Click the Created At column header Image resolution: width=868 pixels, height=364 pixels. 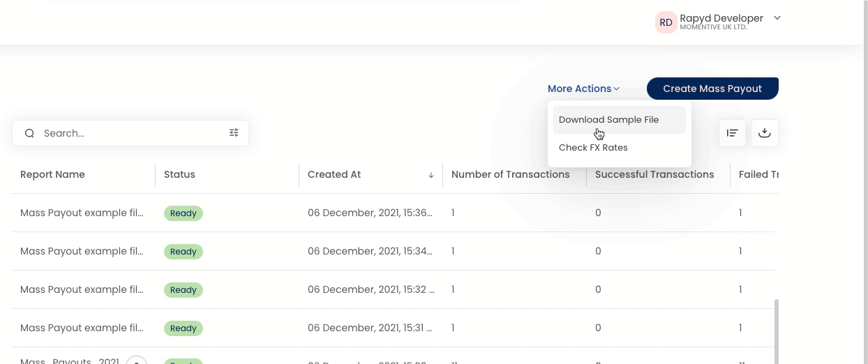coord(334,174)
